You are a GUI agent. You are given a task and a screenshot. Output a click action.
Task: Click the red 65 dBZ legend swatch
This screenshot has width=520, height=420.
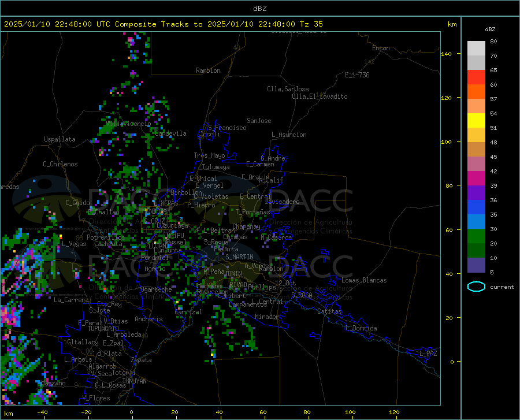tap(476, 77)
